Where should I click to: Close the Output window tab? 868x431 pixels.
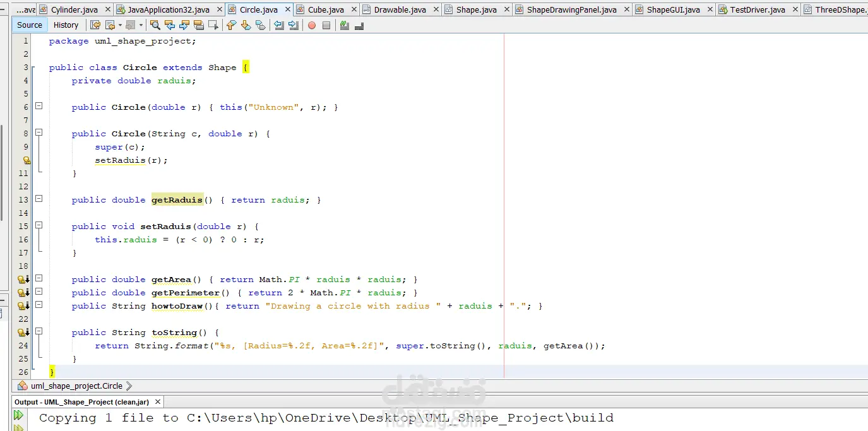158,402
